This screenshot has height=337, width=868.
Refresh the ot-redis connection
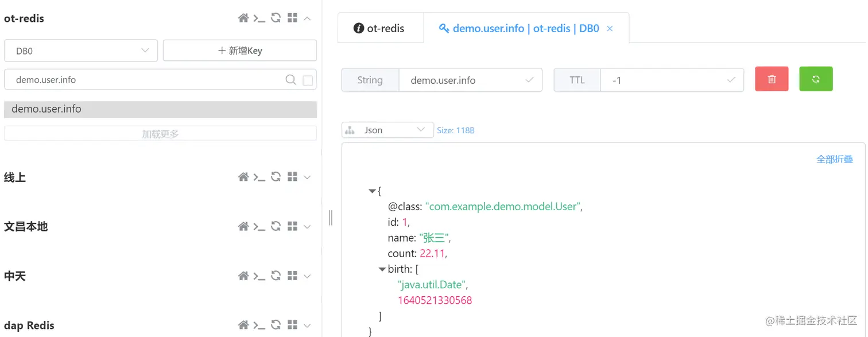pos(276,18)
